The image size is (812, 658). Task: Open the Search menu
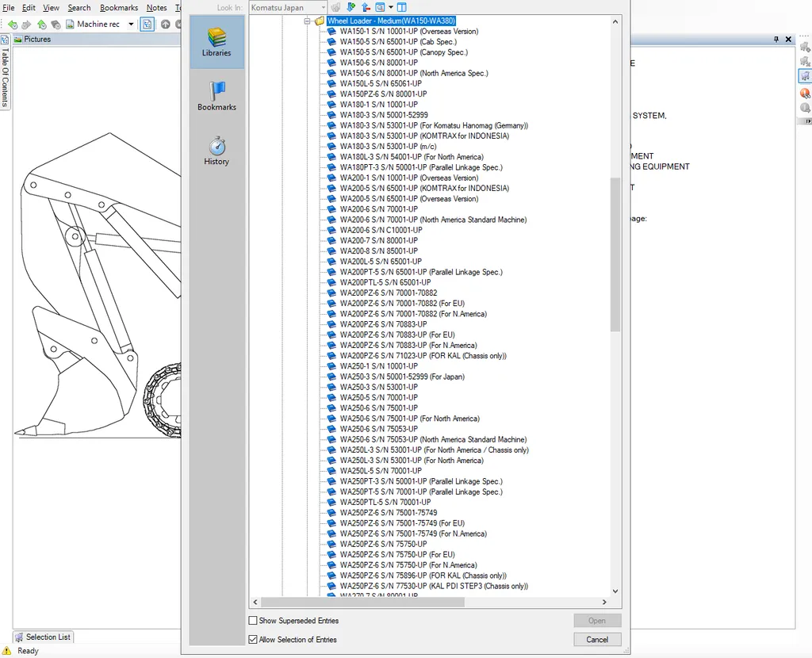click(x=79, y=8)
